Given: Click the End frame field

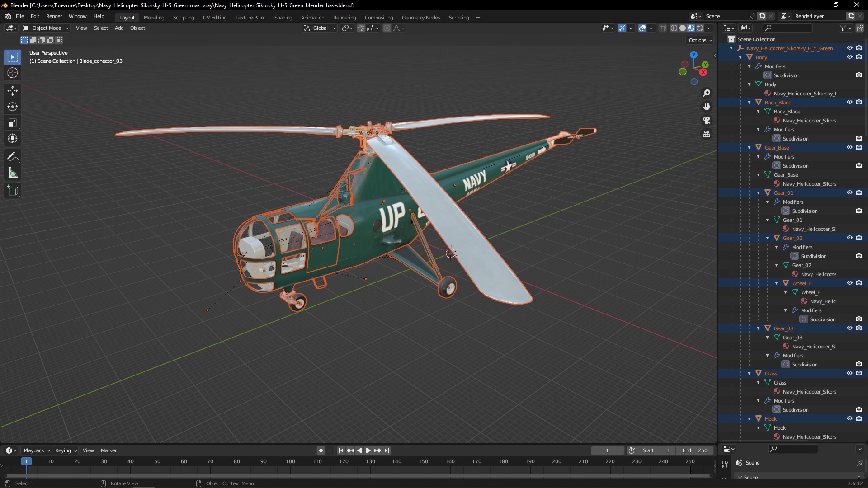Looking at the screenshot, I should tap(695, 450).
